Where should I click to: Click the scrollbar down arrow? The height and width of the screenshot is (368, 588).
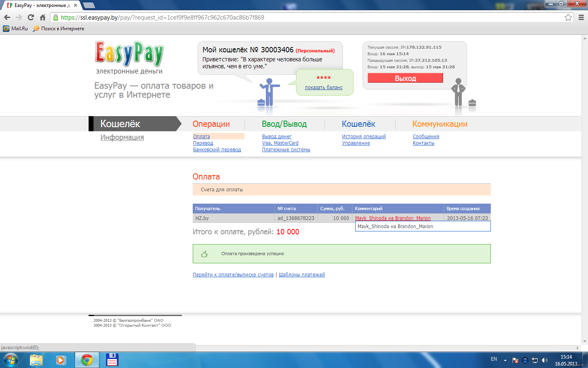pos(584,341)
